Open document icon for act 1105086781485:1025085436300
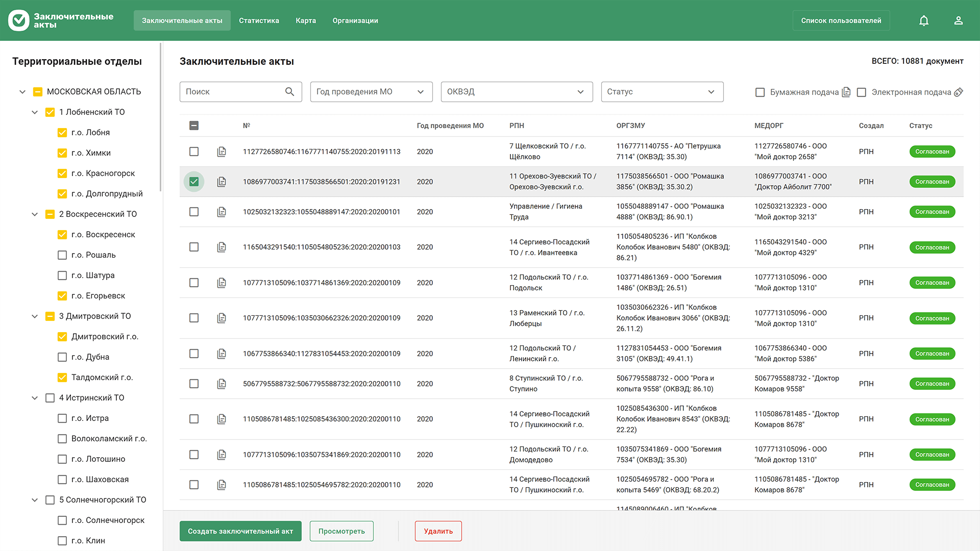Viewport: 980px width, 551px height. 222,419
